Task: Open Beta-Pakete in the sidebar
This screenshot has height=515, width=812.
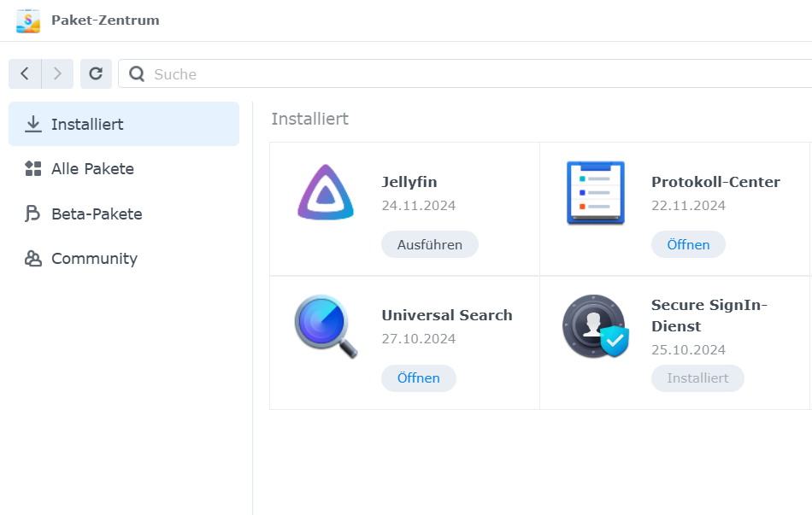Action: [x=124, y=214]
